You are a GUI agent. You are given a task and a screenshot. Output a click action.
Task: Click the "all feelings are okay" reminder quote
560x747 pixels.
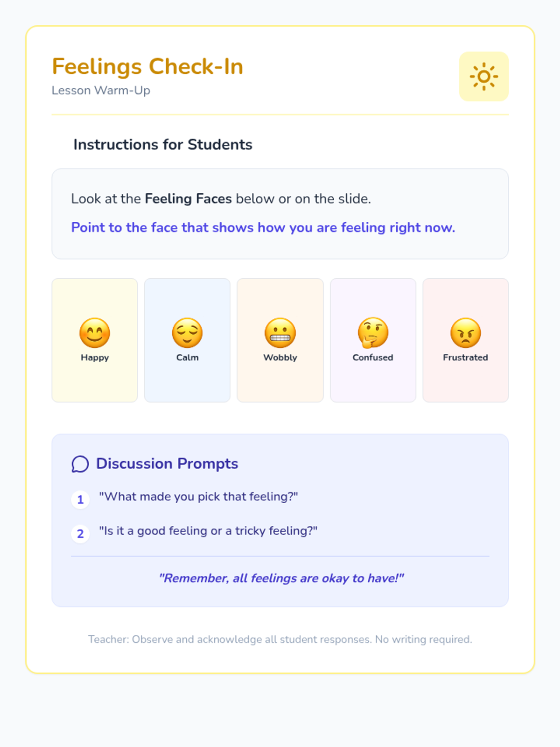point(281,578)
